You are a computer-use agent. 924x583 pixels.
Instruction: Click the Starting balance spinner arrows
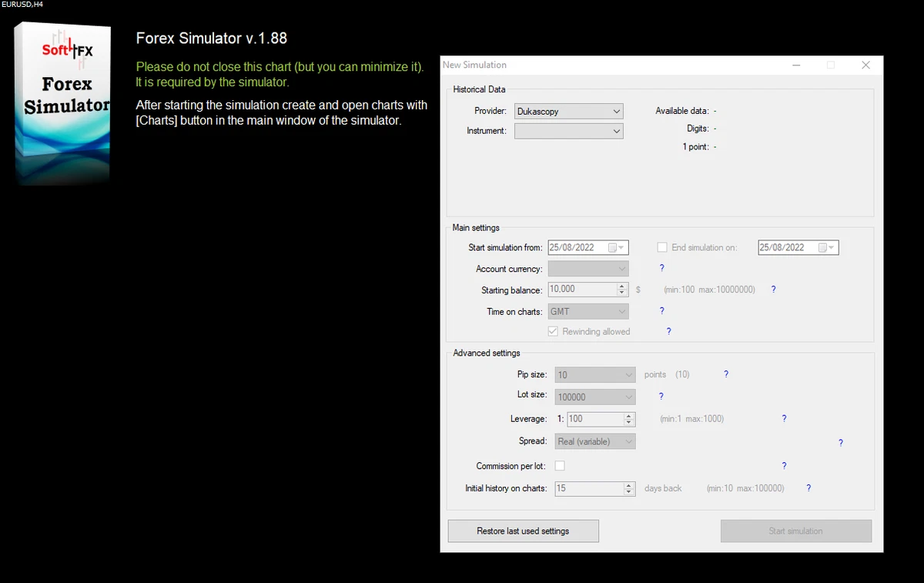click(623, 290)
